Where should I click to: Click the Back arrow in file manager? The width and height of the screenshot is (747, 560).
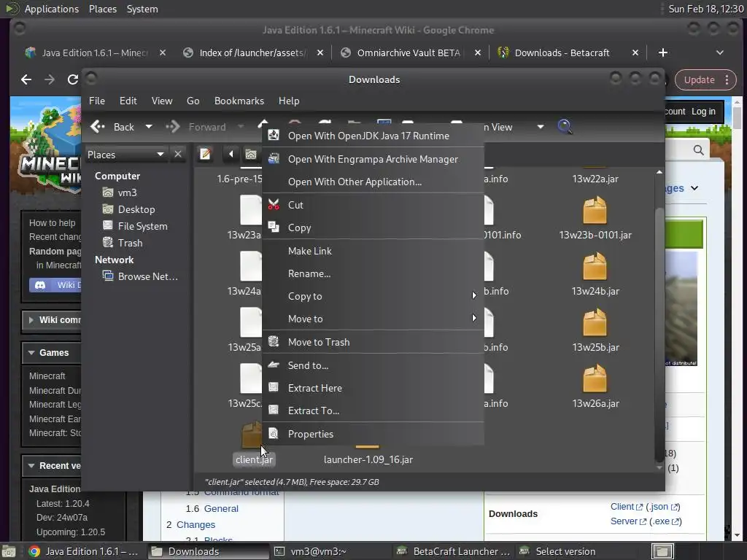(x=112, y=127)
